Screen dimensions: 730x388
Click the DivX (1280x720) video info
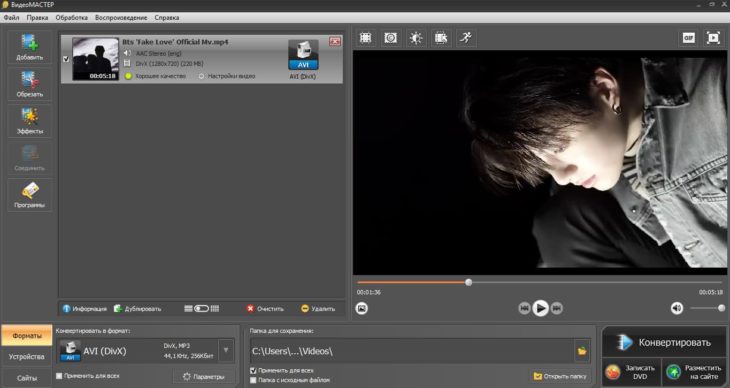click(x=169, y=63)
